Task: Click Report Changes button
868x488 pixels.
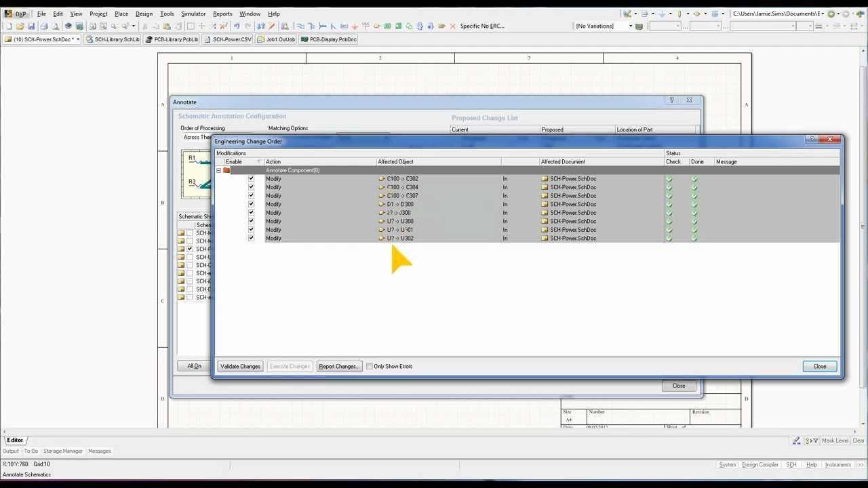Action: (338, 367)
